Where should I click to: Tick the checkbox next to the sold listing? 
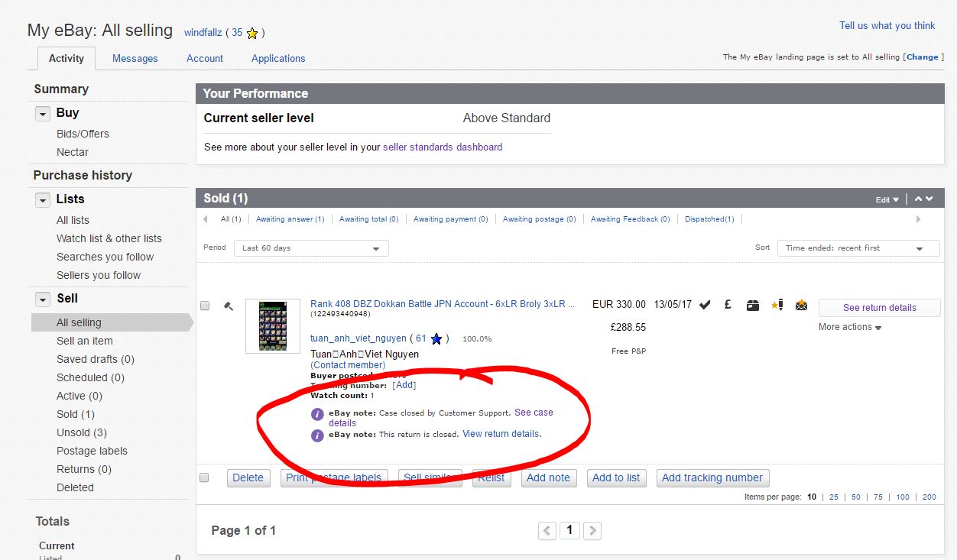coord(205,306)
